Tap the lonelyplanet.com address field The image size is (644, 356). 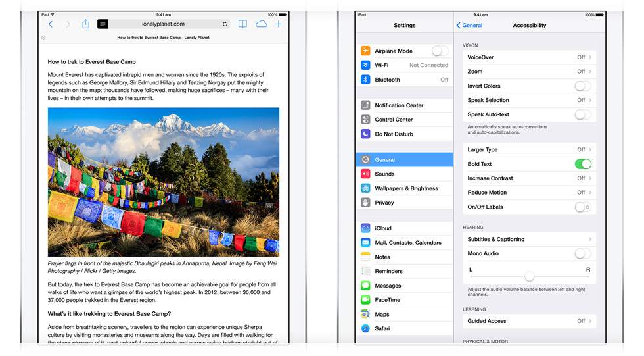(x=163, y=24)
